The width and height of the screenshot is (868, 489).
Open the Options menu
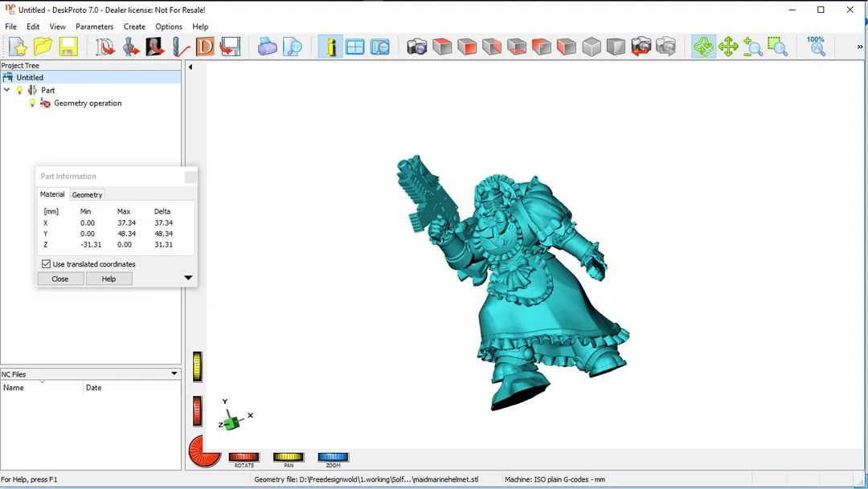tap(169, 26)
